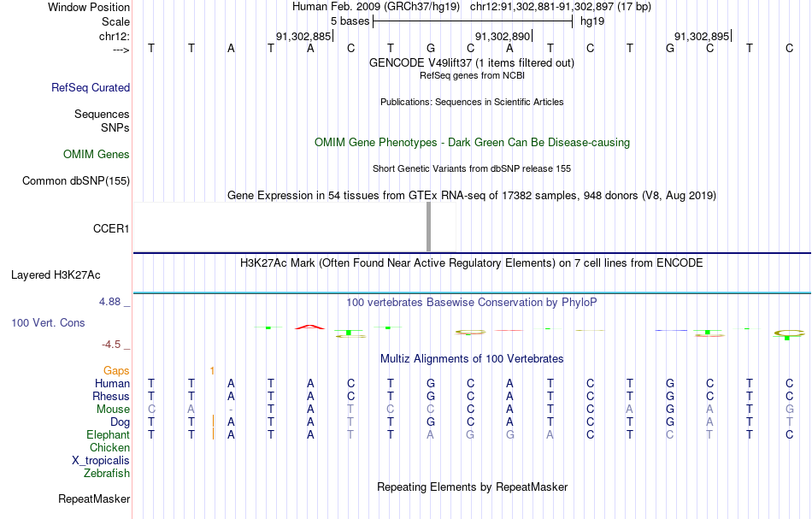Image resolution: width=812 pixels, height=519 pixels.
Task: Click the 4.88 PhyloP upper scale value
Action: pyautogui.click(x=109, y=302)
